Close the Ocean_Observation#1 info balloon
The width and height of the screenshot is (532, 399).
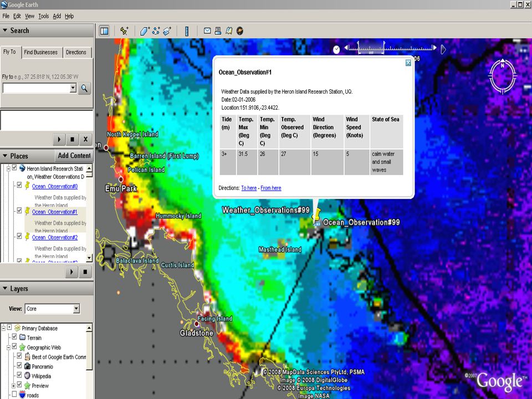tap(408, 63)
